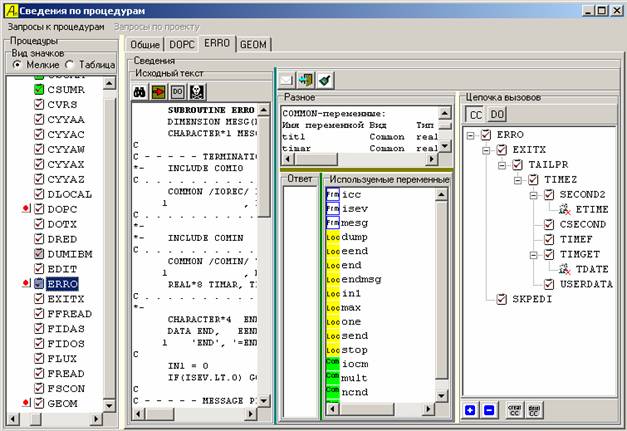Click the creat CC icon button
This screenshot has height=431, width=627.
(x=514, y=410)
